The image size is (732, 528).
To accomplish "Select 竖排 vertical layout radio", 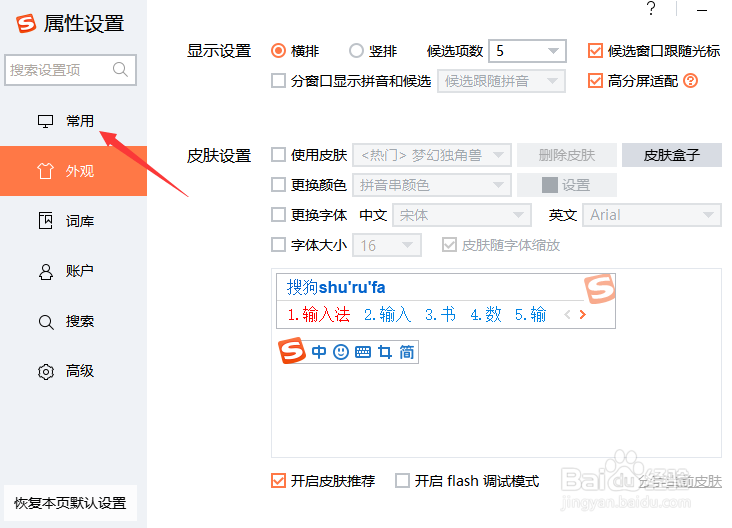I will point(356,50).
